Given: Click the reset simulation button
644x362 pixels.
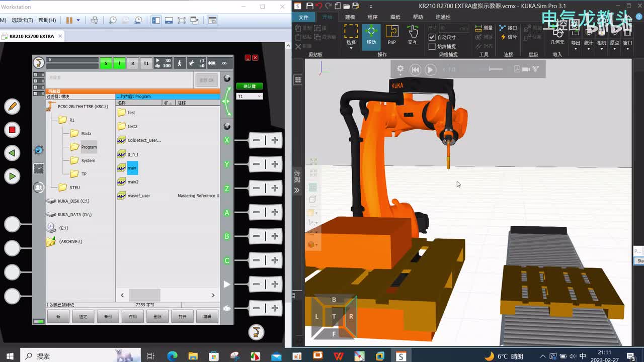Looking at the screenshot, I should point(415,70).
